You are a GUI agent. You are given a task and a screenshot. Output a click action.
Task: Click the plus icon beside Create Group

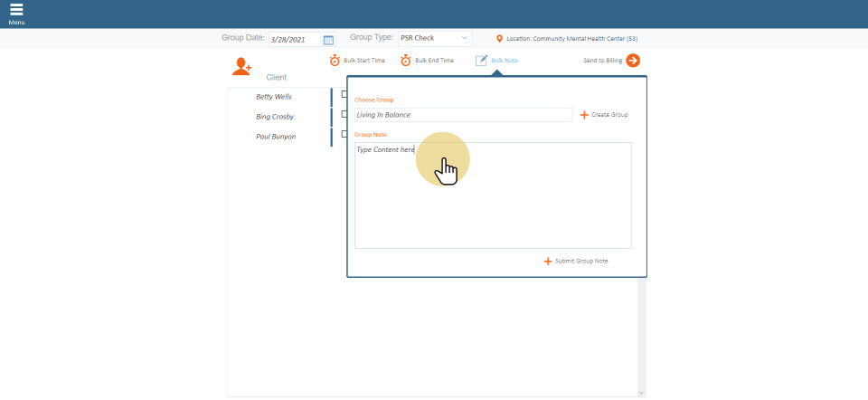pos(584,115)
